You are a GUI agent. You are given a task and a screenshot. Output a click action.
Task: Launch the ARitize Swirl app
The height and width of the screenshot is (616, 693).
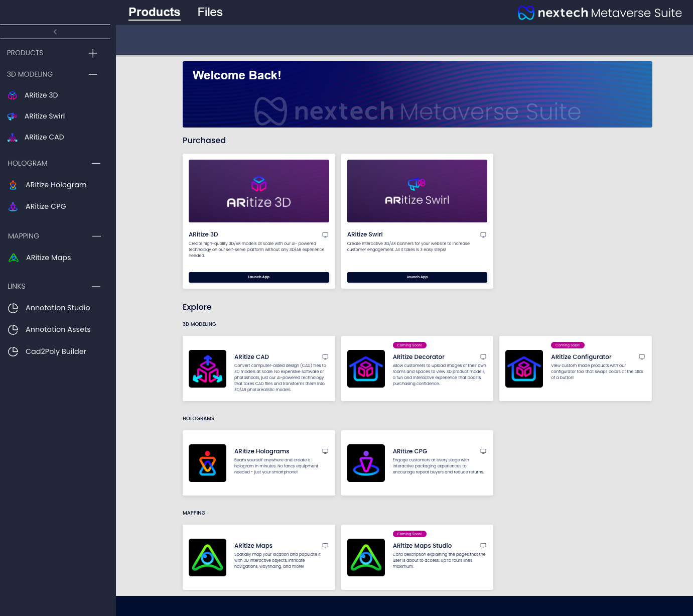[x=417, y=277]
